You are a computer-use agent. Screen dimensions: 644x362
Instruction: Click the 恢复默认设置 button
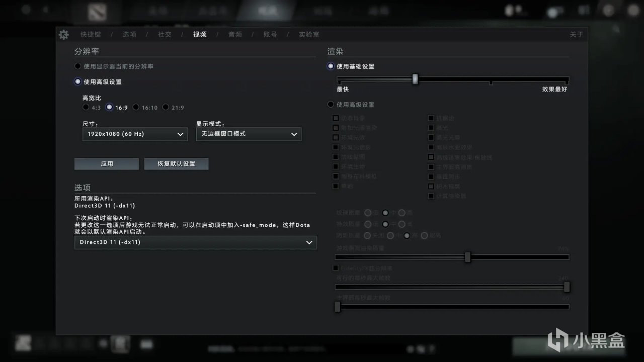176,164
